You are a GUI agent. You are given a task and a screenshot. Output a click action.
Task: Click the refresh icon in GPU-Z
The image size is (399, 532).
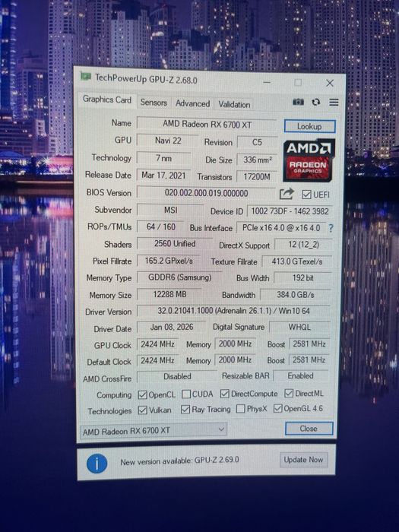(316, 102)
